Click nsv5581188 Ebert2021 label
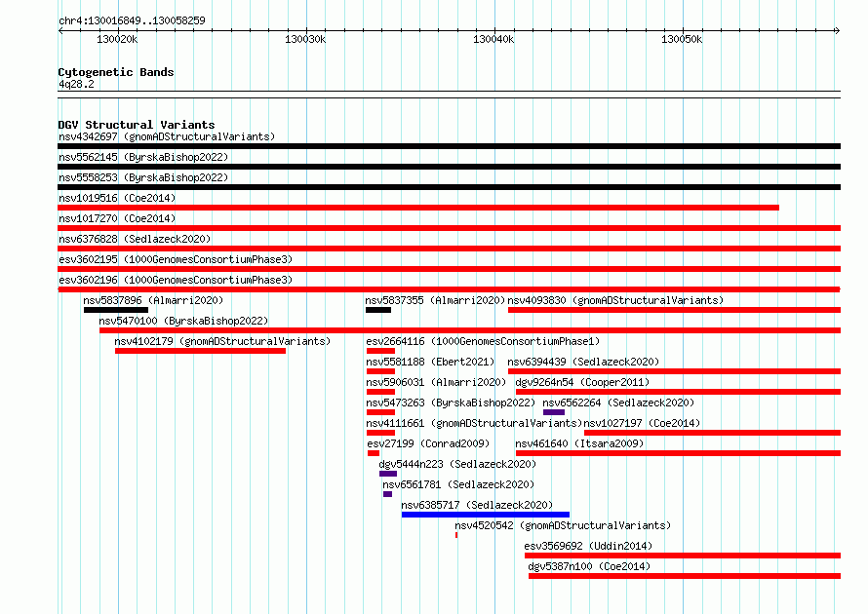Screen dimensions: 868x614 tap(430, 362)
